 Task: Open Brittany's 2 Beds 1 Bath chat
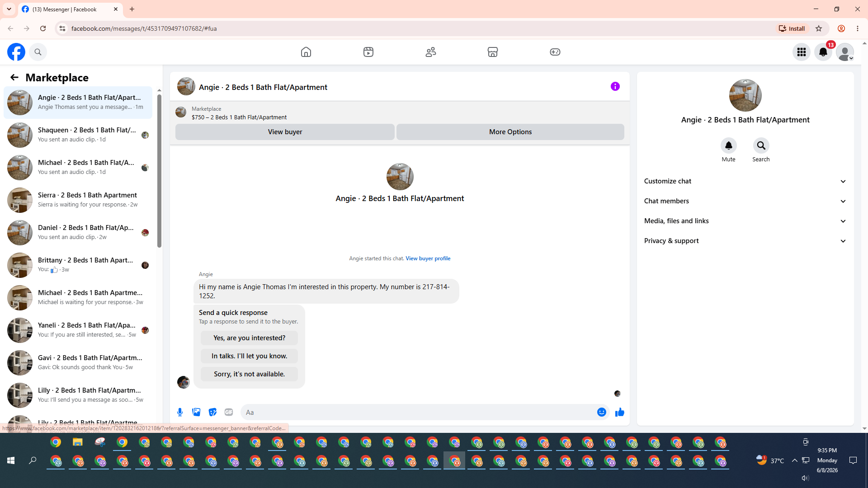pos(78,265)
